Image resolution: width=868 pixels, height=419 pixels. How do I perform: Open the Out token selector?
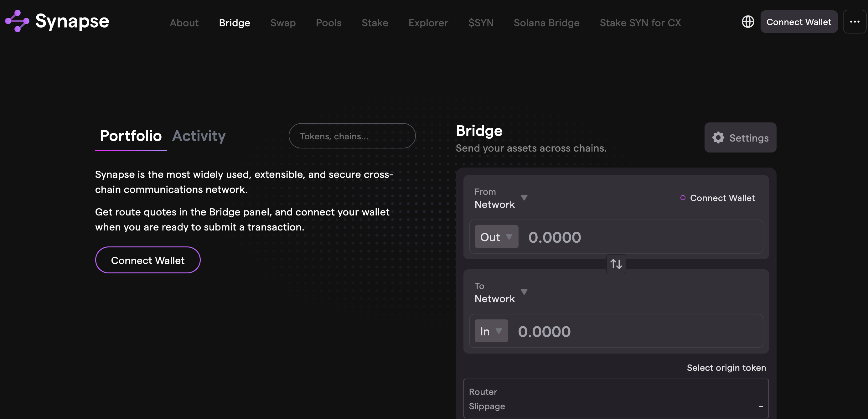pyautogui.click(x=496, y=237)
